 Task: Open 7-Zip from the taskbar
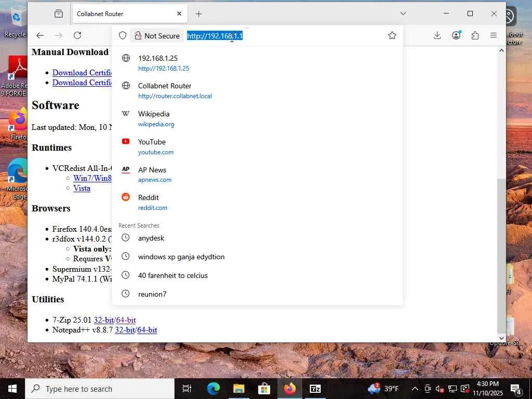pyautogui.click(x=315, y=389)
